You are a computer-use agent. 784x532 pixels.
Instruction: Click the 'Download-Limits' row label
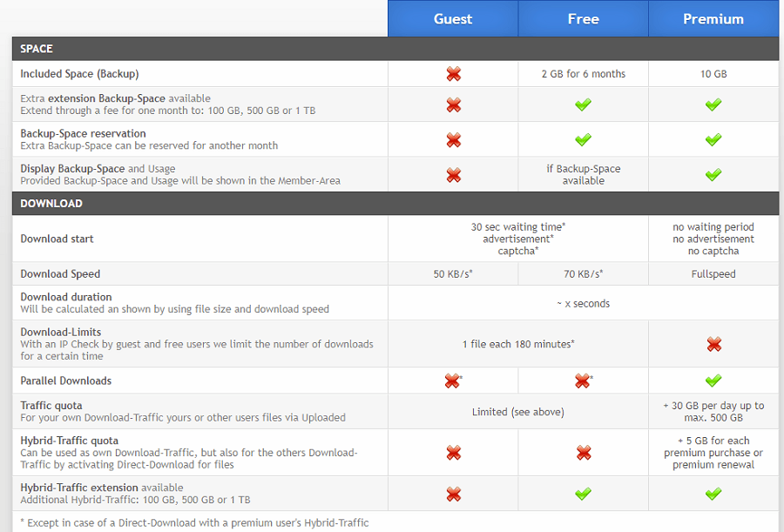pyautogui.click(x=61, y=332)
